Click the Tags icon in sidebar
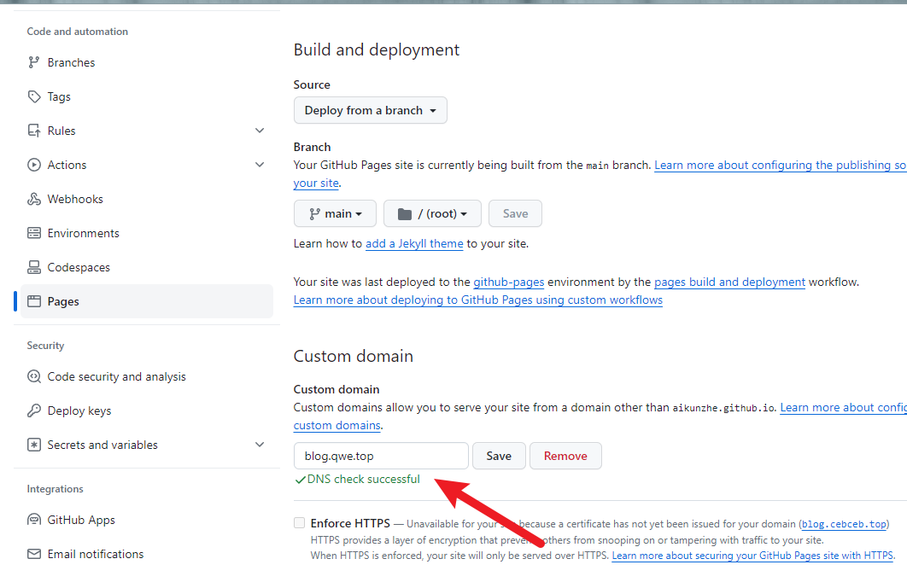This screenshot has width=907, height=588. (34, 96)
